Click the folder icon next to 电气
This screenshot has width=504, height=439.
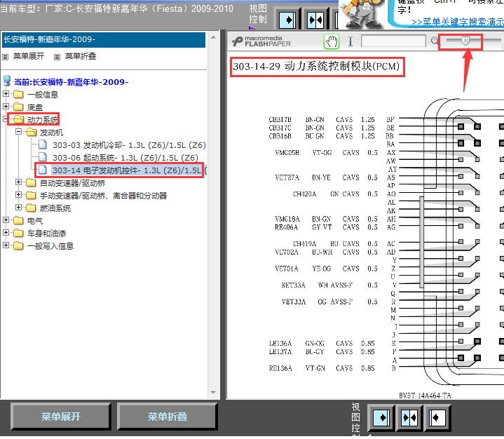pyautogui.click(x=18, y=221)
